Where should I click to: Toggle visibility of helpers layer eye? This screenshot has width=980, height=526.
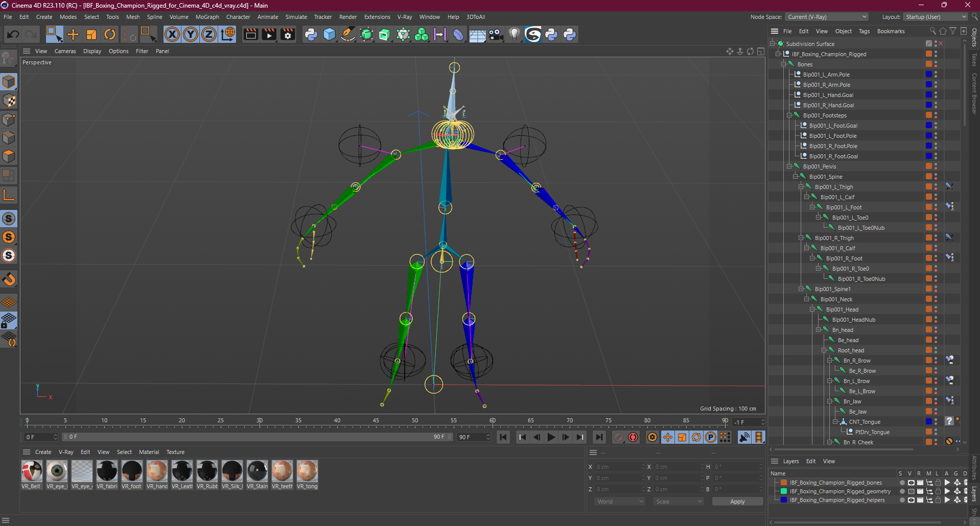click(x=911, y=500)
